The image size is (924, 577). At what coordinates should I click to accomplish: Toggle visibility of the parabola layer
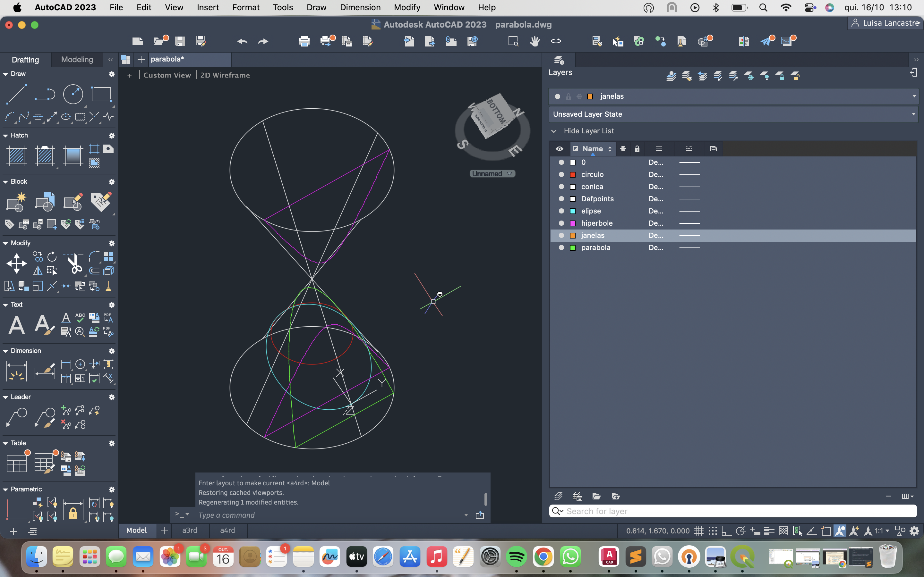[x=561, y=248]
